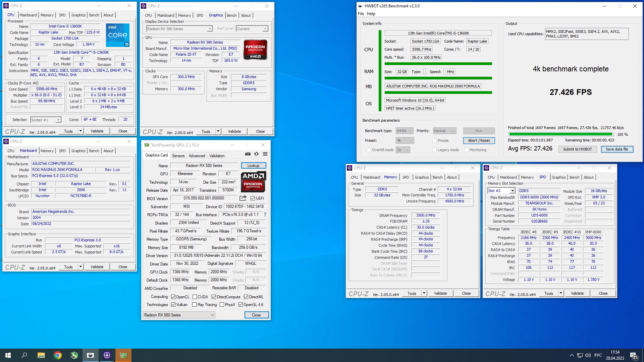This screenshot has height=362, width=644.
Task: Click Submit to HWBOT button
Action: pyautogui.click(x=577, y=149)
